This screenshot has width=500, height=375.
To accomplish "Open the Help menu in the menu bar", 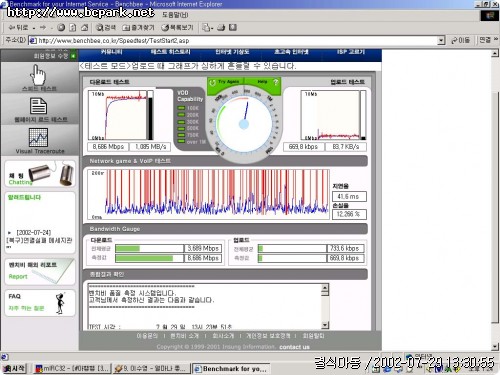I will (x=175, y=15).
